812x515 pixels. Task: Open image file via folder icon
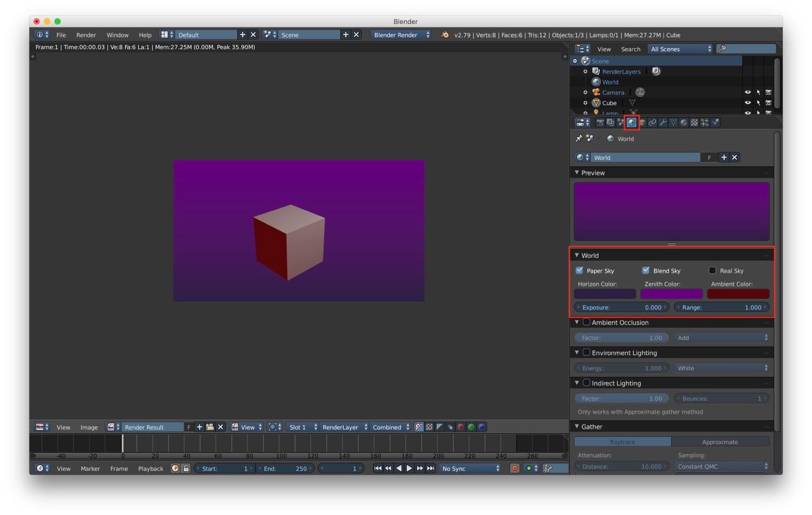(210, 427)
